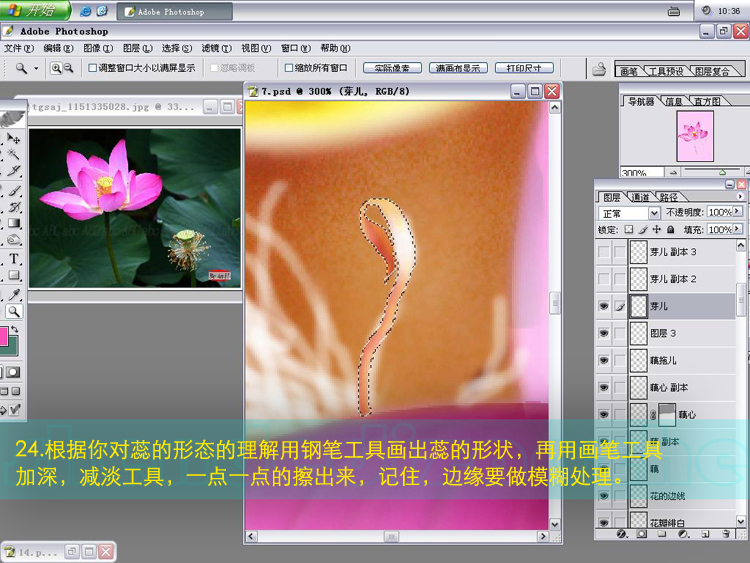Screen dimensions: 750x563
Task: Enable 缩放所有窗口 checkbox
Action: click(x=288, y=68)
